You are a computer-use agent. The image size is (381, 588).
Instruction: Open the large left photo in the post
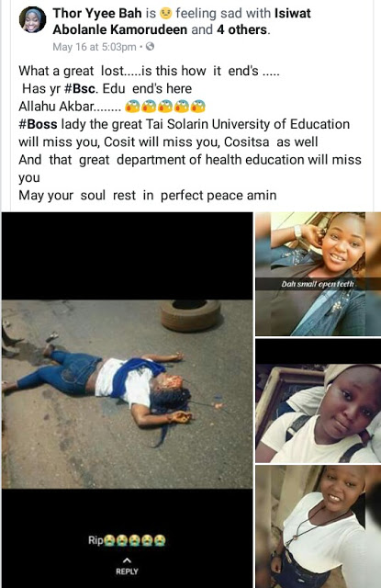127,394
